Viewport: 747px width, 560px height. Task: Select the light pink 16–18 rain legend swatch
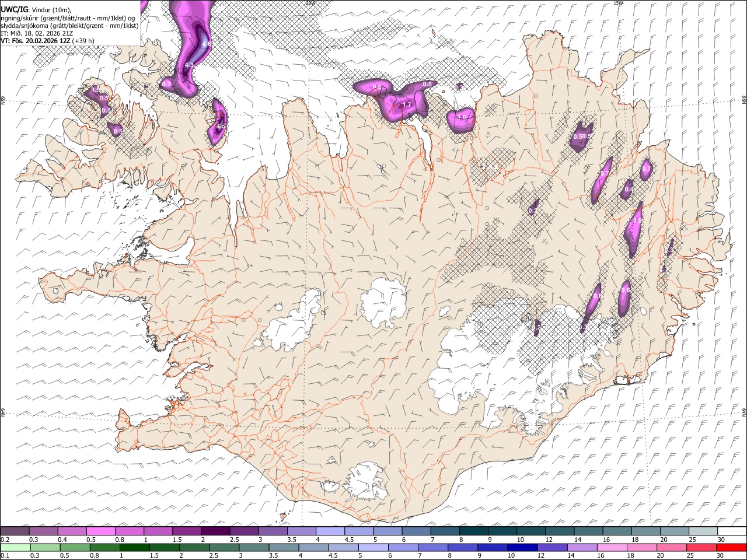click(612, 547)
